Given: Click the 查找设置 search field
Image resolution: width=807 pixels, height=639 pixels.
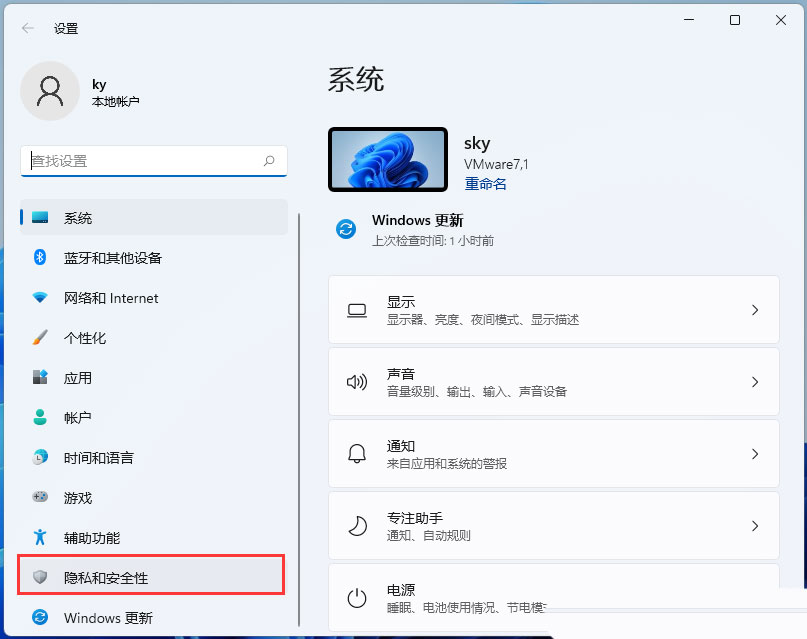Looking at the screenshot, I should point(153,161).
